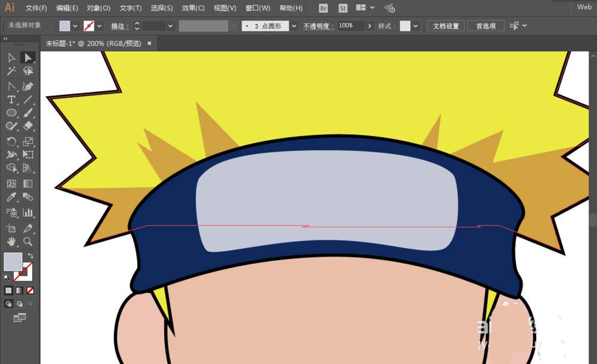This screenshot has width=597, height=364.
Task: Enable Draw Normal mode
Action: 8,304
